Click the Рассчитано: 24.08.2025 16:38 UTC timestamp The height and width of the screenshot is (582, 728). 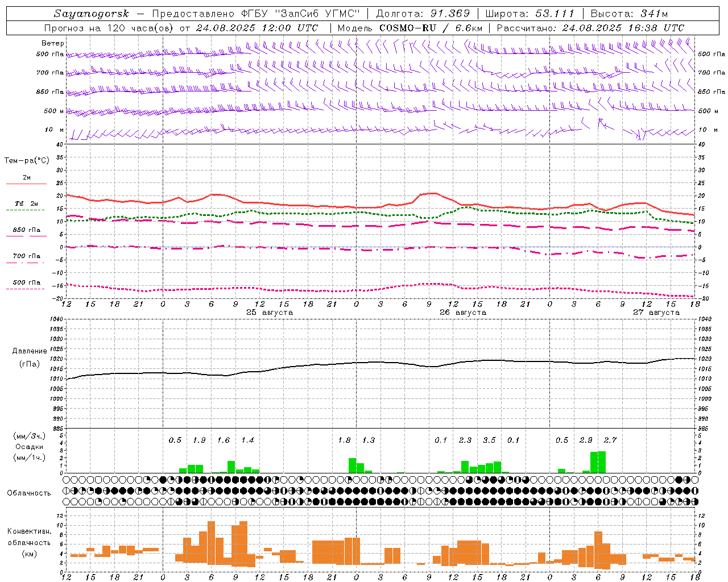click(x=590, y=28)
